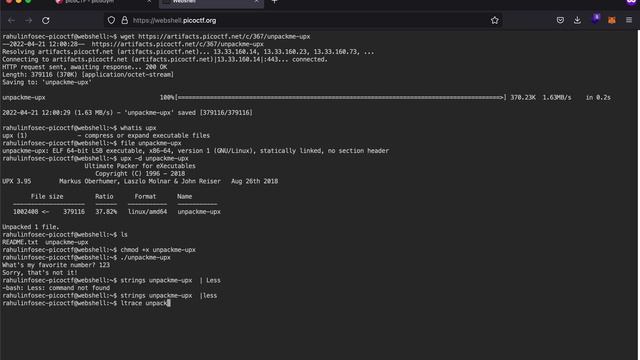The height and width of the screenshot is (360, 640).
Task: Click the 'upx -d unpackme-upx' command line
Action: [96, 158]
